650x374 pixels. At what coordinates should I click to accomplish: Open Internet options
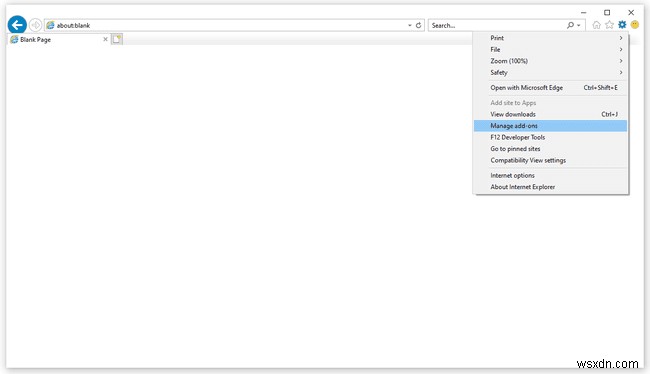tap(551, 175)
